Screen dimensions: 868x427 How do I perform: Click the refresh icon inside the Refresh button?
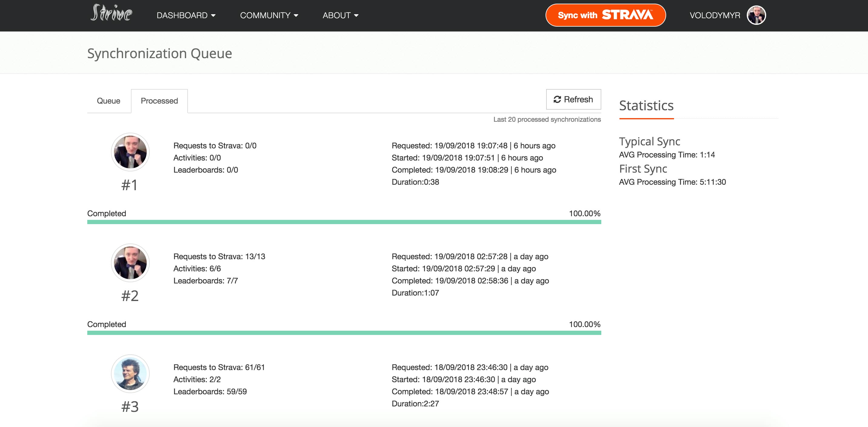(x=558, y=99)
